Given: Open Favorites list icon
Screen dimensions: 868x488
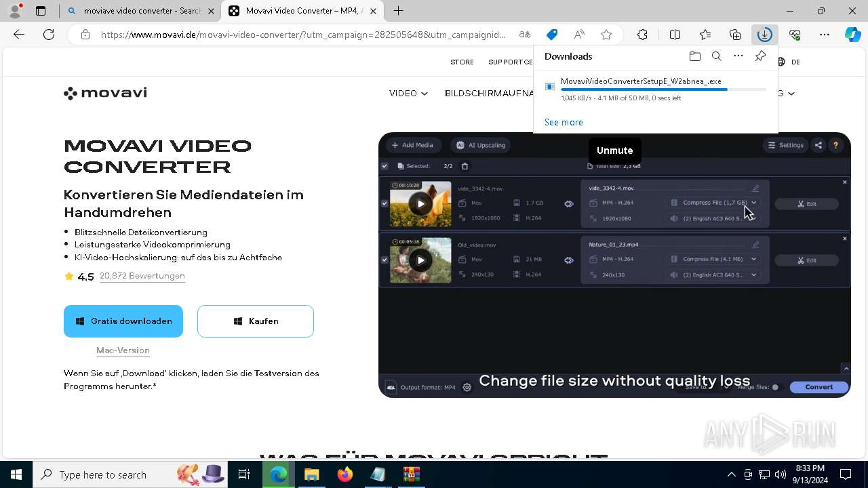Looking at the screenshot, I should coord(705,35).
